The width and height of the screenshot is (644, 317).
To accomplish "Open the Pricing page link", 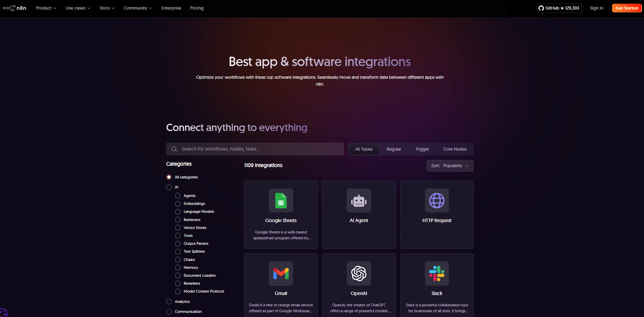I will pyautogui.click(x=197, y=8).
